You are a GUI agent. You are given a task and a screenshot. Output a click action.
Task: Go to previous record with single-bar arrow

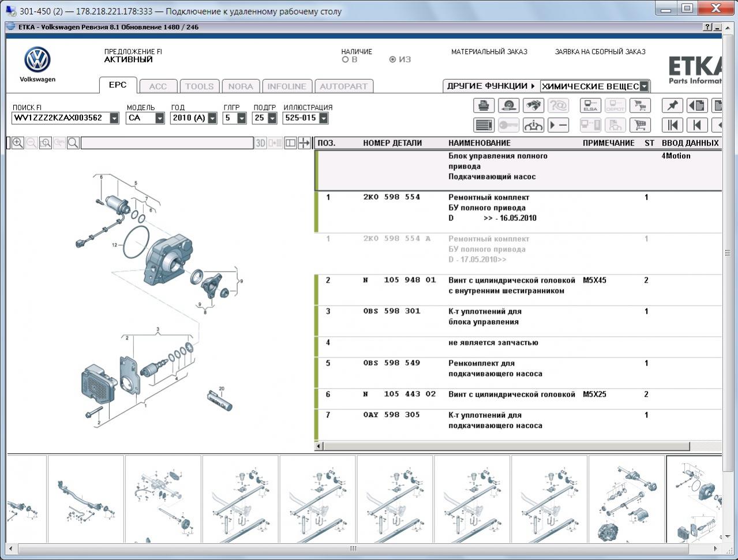(697, 125)
